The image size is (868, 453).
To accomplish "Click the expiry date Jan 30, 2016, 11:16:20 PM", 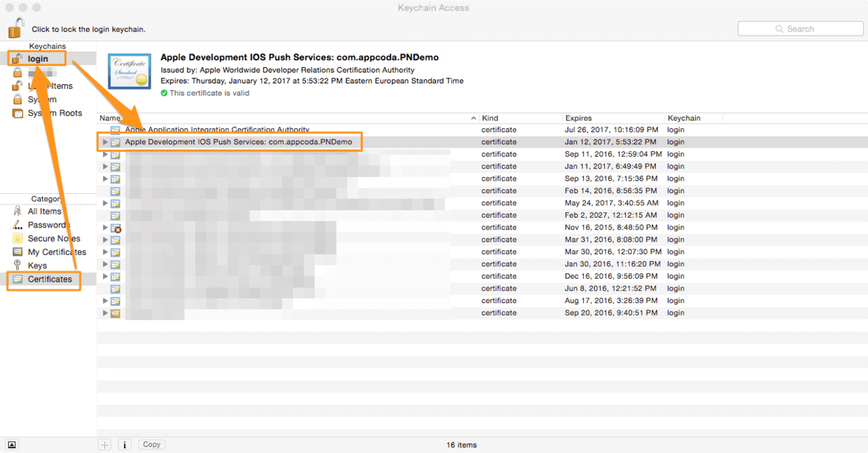I will (x=612, y=264).
